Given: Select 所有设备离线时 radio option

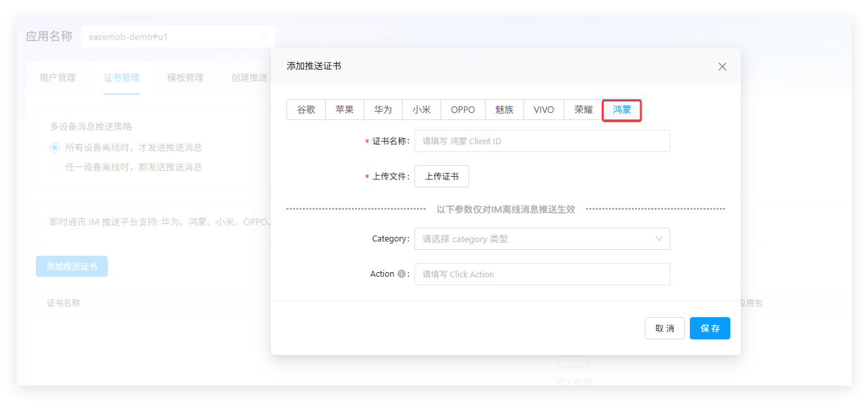Looking at the screenshot, I should [x=55, y=147].
